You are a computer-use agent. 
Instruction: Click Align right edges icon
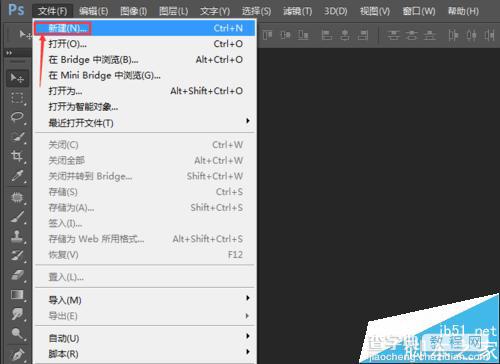tap(363, 35)
